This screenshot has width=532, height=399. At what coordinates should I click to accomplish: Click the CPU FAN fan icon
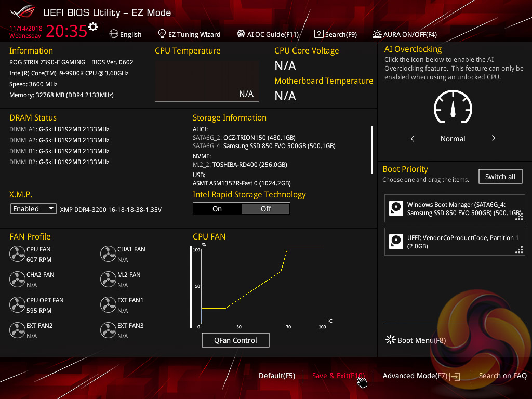[x=17, y=254]
